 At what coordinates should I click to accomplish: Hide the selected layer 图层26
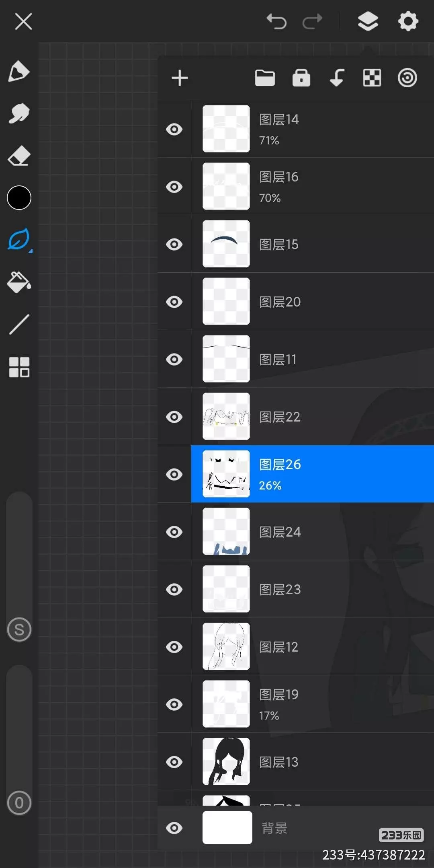tap(174, 475)
